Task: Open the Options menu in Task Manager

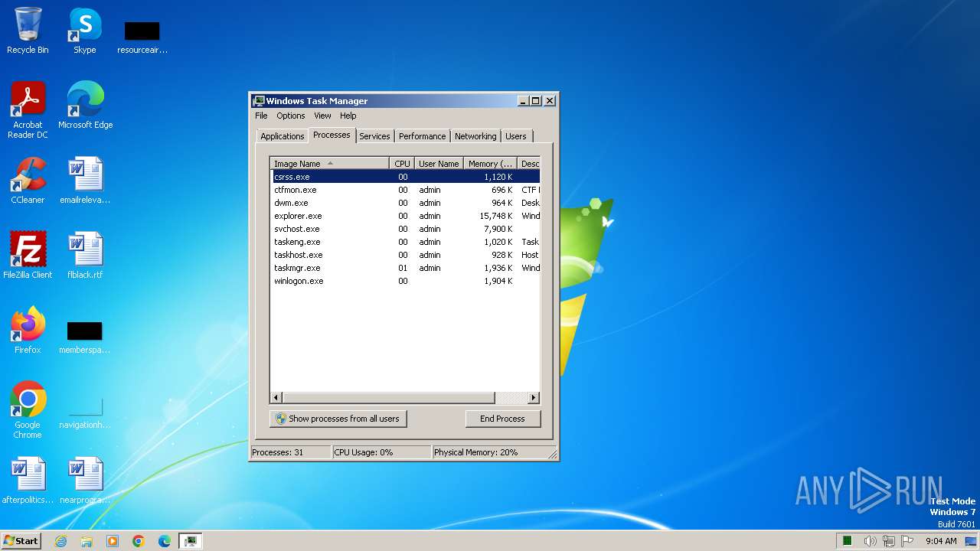Action: (291, 116)
